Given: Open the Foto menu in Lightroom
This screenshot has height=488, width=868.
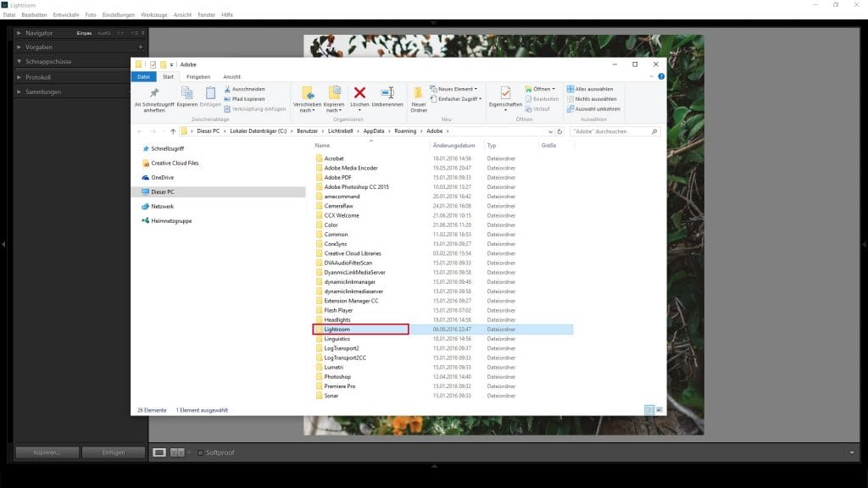Looking at the screenshot, I should pyautogui.click(x=91, y=15).
